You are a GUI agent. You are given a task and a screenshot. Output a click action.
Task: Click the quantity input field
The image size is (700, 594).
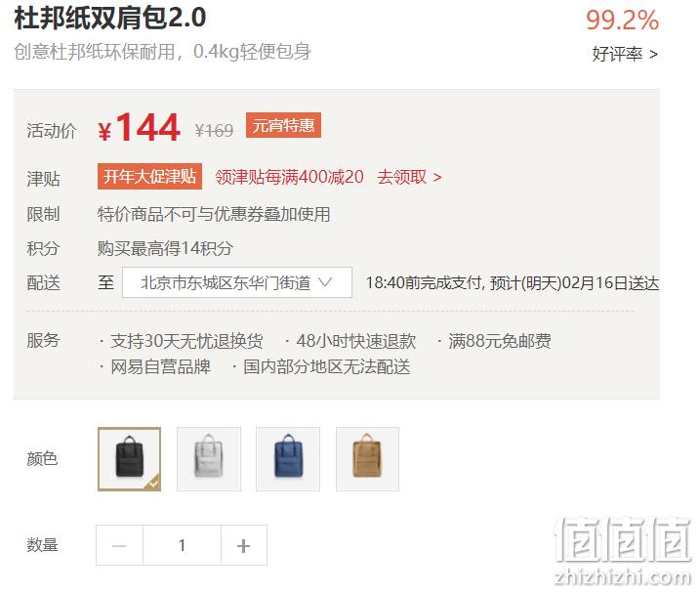coord(182,545)
